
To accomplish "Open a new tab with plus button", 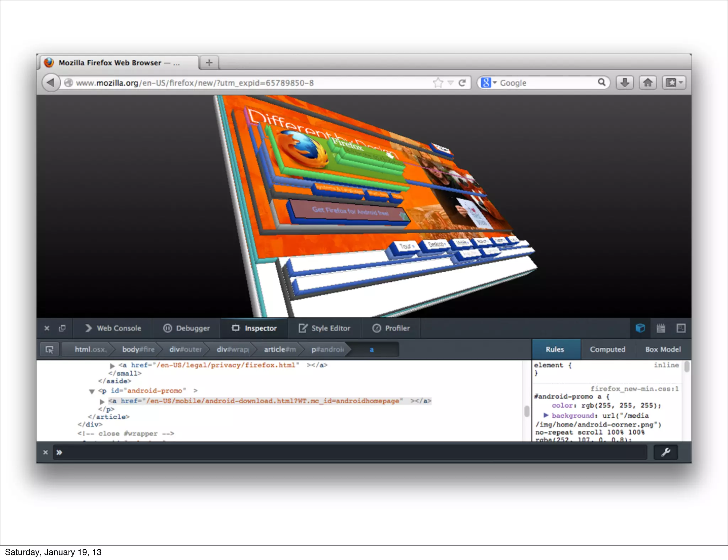I will 209,63.
